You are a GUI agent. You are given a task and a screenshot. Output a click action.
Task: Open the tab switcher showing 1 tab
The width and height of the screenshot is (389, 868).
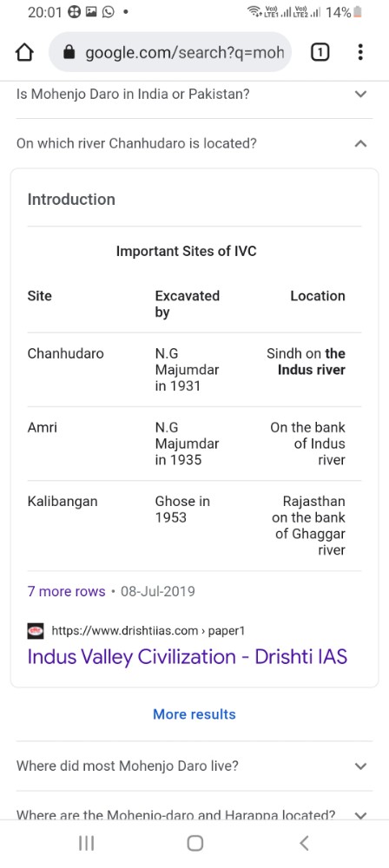pyautogui.click(x=320, y=53)
